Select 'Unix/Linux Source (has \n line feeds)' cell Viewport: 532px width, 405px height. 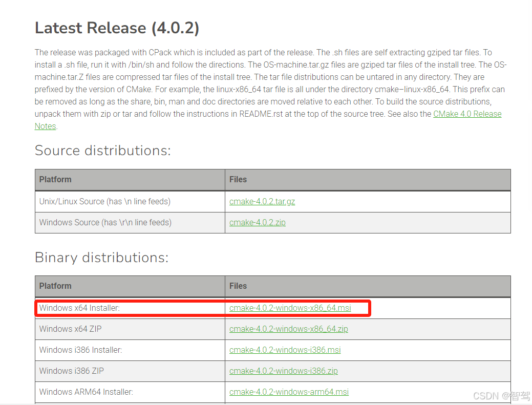[x=130, y=202]
